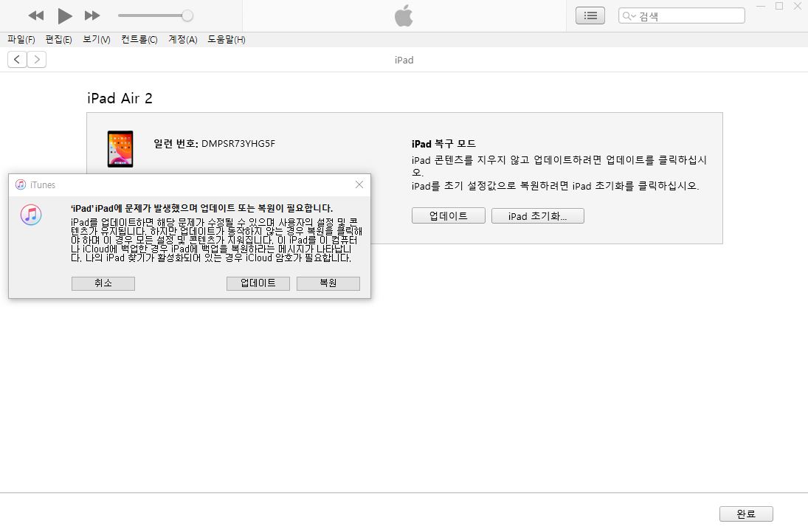Close the main iTunes window
This screenshot has height=532, width=808.
click(797, 6)
